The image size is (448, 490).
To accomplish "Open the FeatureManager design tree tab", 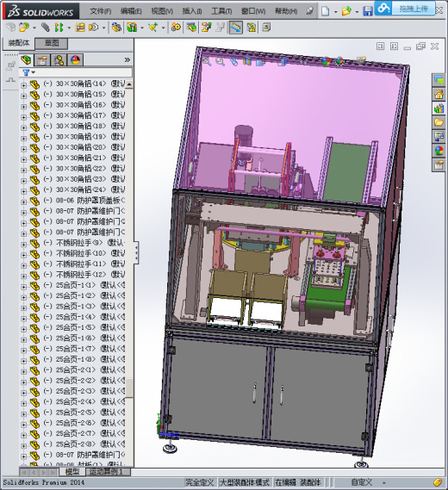I will 26,59.
